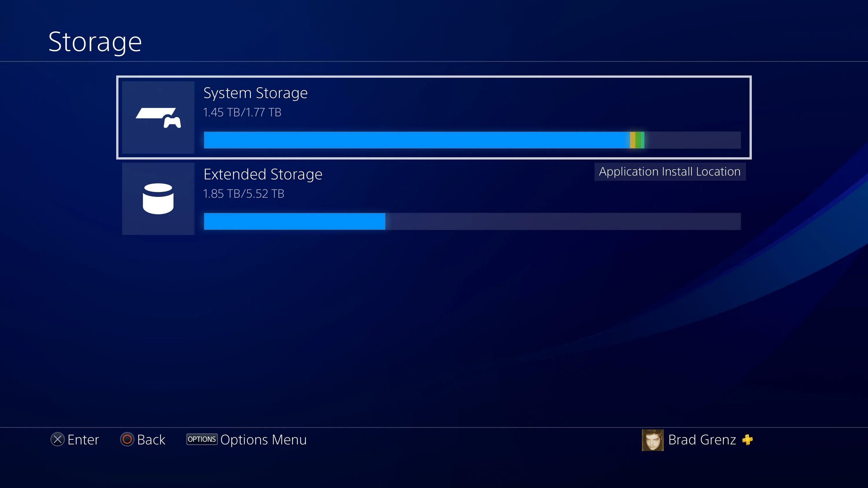Click the PS Plus icon next to username
This screenshot has width=868, height=488.
tap(748, 440)
